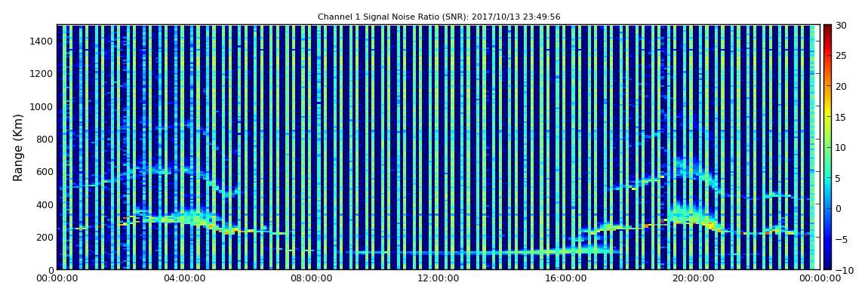Click the chart title Channel 1 Signal Noise Ratio

click(439, 17)
